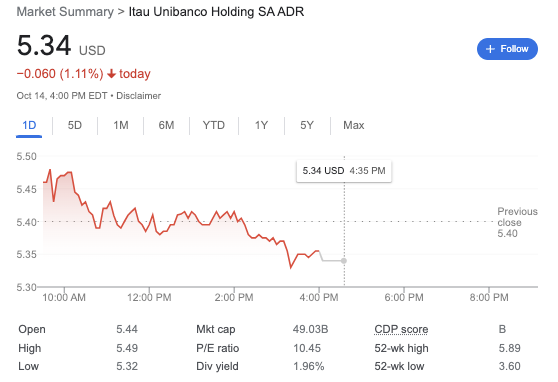Click the red down arrow icon
Image resolution: width=558 pixels, height=382 pixels.
pyautogui.click(x=111, y=74)
